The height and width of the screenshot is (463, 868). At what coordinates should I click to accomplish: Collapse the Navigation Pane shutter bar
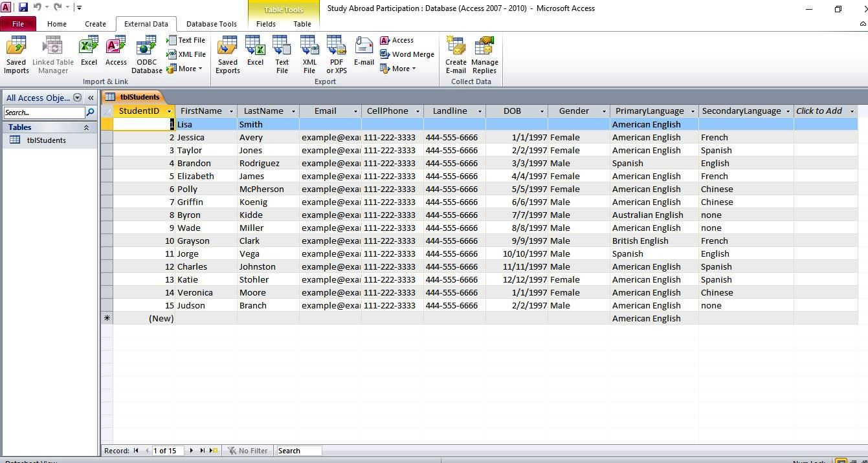[90, 98]
